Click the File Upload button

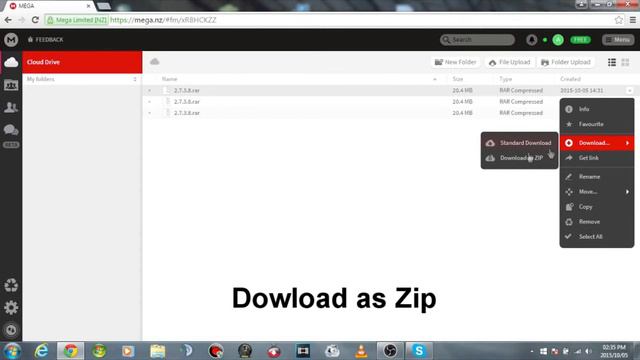[x=509, y=62]
